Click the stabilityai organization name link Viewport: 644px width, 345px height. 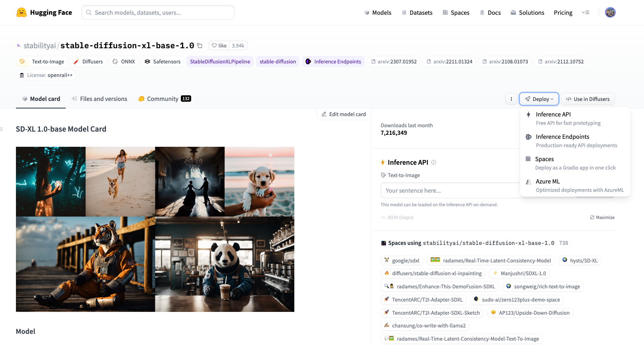(40, 45)
